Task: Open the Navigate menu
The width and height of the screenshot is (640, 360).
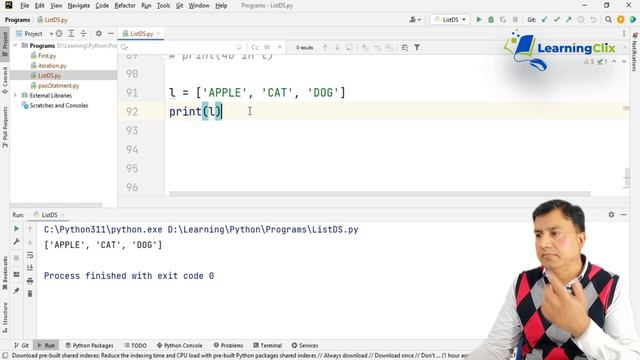Action: tap(78, 6)
